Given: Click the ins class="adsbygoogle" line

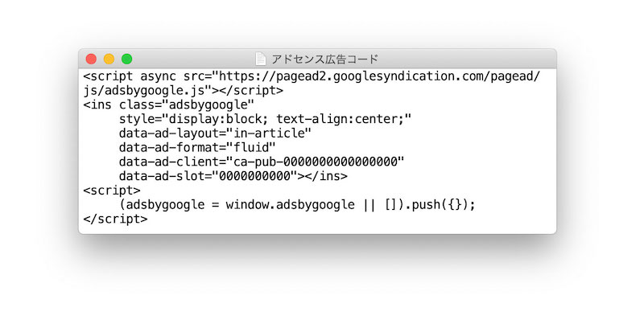Looking at the screenshot, I should click(169, 105).
